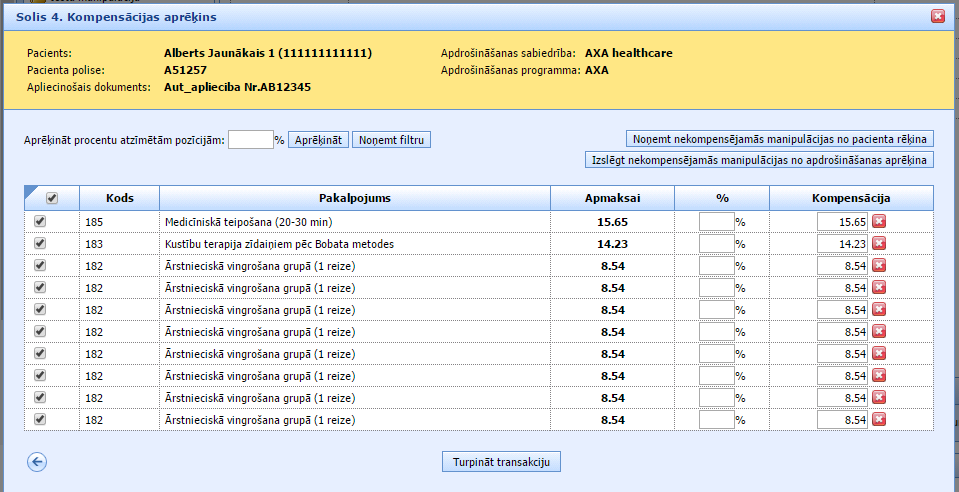Focus the percent input beside Aprēķināt

click(250, 140)
